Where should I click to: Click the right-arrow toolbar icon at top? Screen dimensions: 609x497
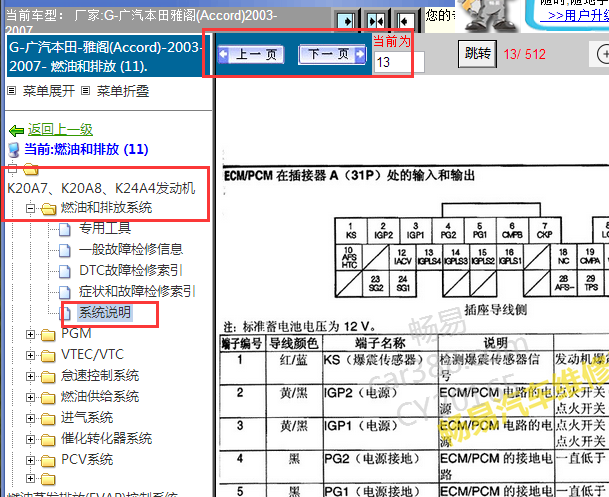click(x=345, y=20)
